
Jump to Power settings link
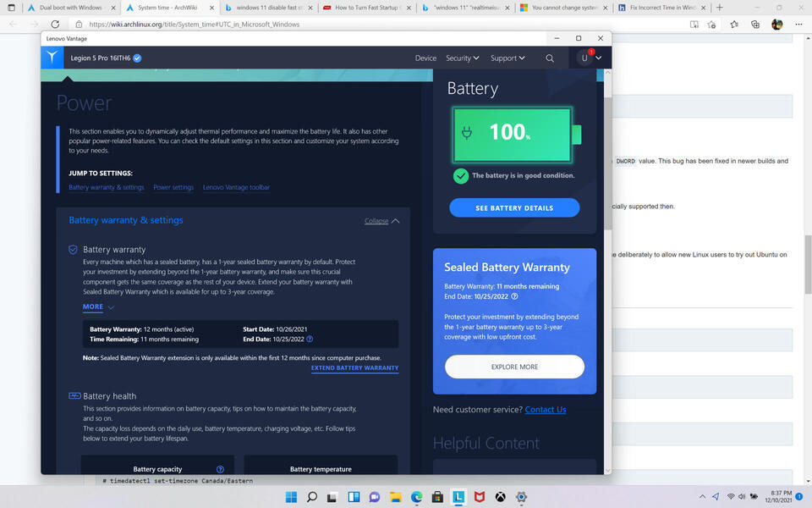coord(173,188)
